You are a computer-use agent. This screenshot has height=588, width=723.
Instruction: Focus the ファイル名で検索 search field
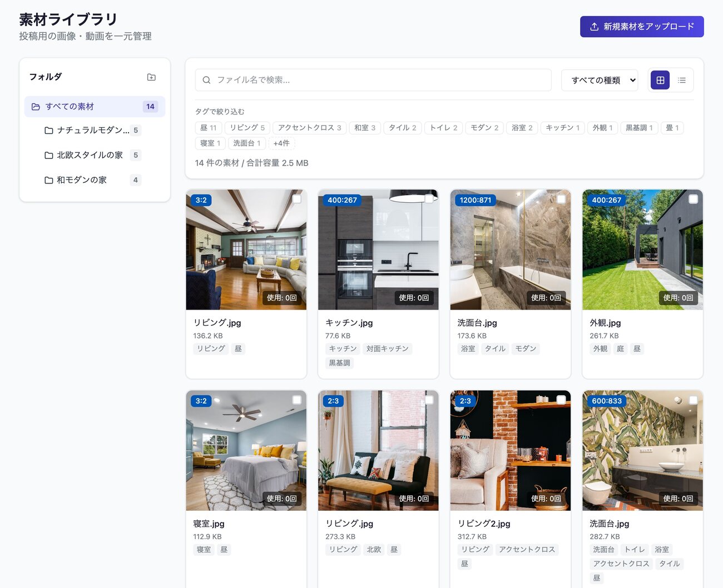point(373,80)
